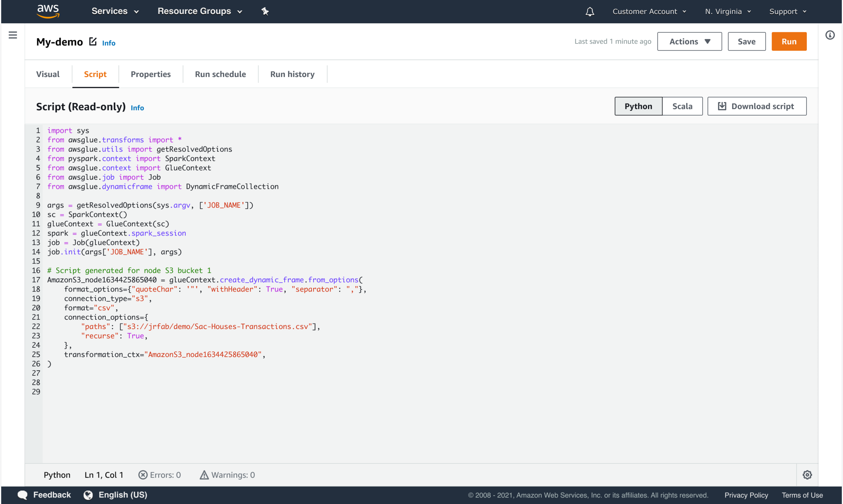Switch to the Visual tab
Screen dimensions: 843x504
[x=48, y=74]
